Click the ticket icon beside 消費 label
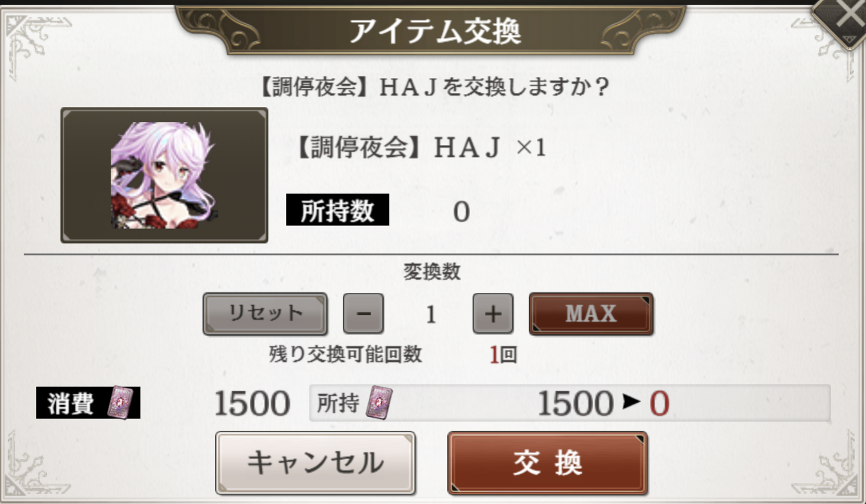The width and height of the screenshot is (866, 504). [x=120, y=403]
